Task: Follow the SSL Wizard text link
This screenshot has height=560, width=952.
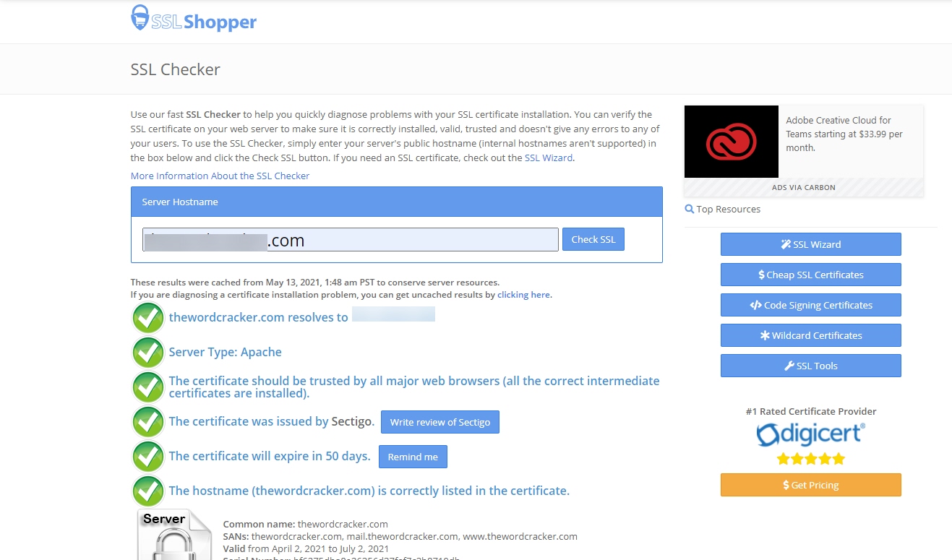Action: tap(549, 158)
